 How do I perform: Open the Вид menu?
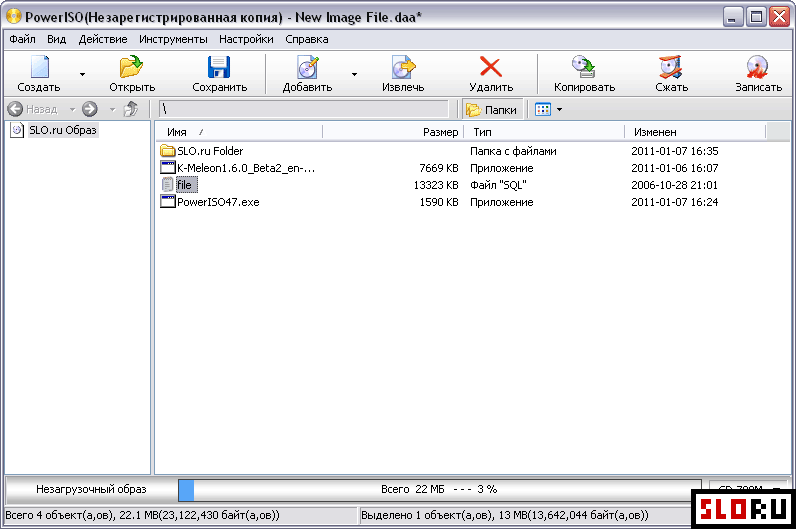tap(56, 39)
